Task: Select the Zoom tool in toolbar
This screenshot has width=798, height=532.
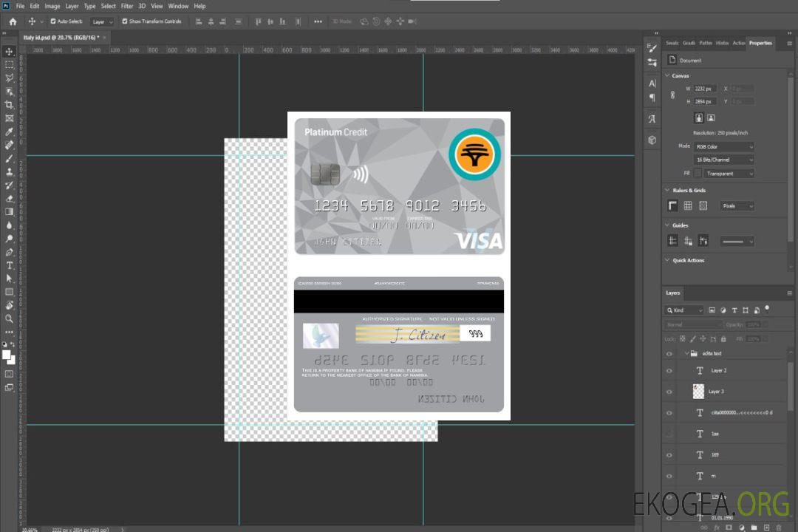Action: point(9,318)
